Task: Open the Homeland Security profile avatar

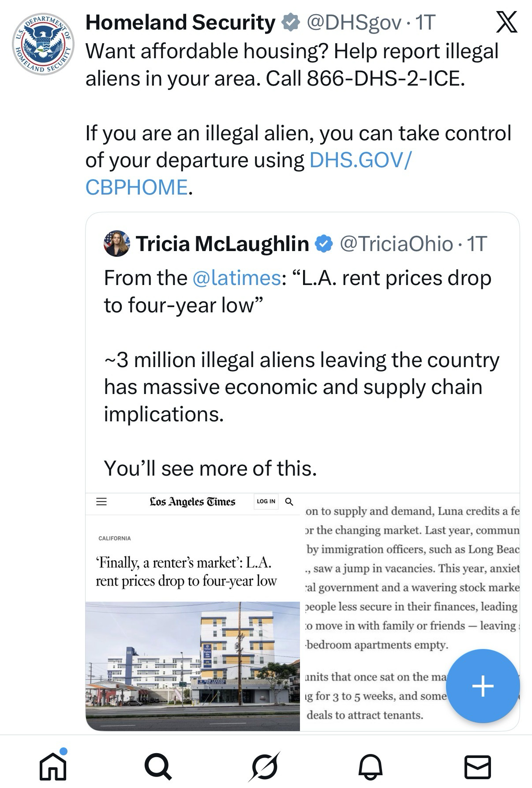Action: 43,44
